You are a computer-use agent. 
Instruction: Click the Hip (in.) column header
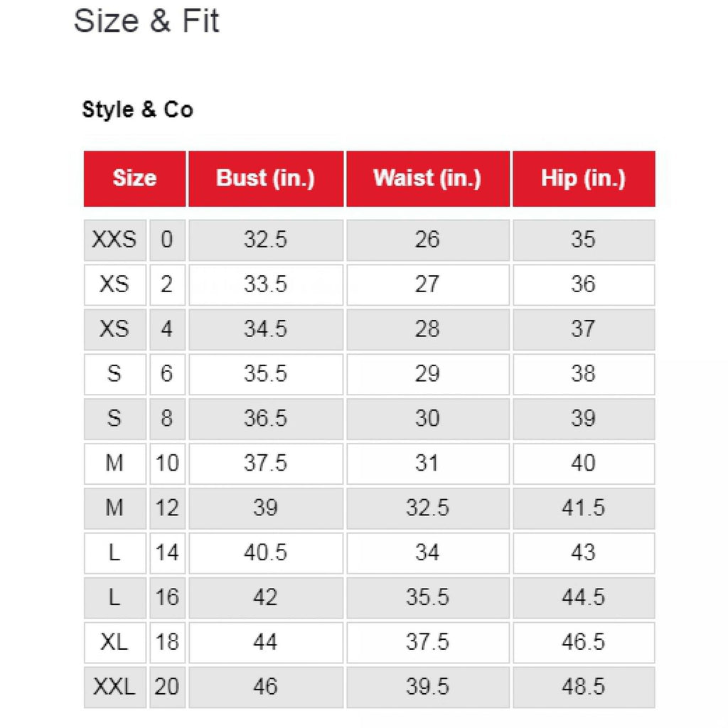[x=583, y=178]
